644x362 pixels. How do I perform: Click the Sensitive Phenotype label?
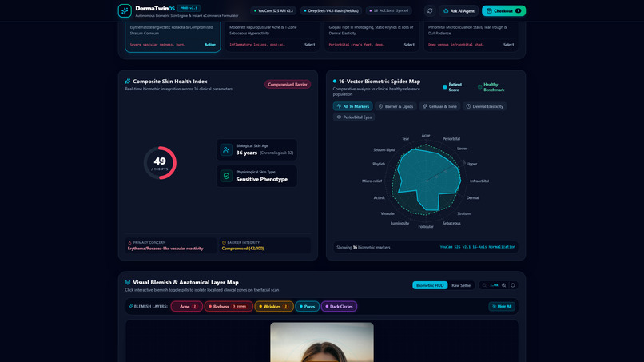[261, 179]
